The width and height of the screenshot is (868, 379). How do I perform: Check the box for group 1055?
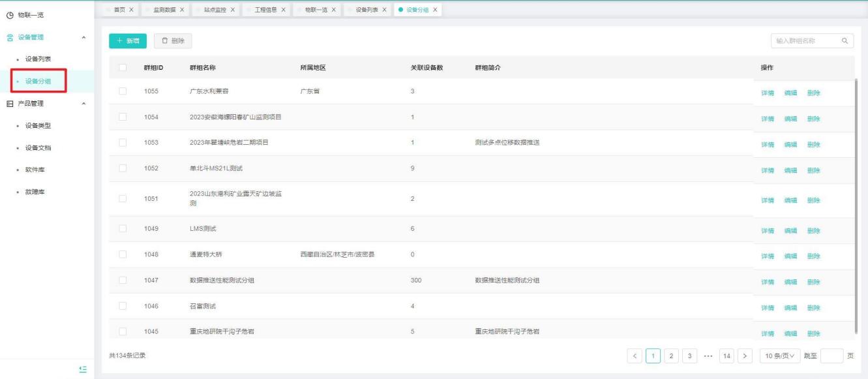click(x=123, y=91)
